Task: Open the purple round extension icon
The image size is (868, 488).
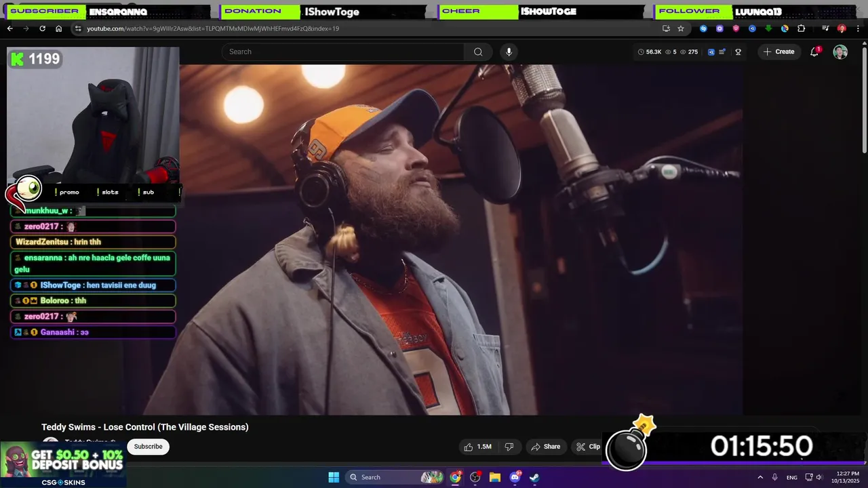Action: tap(719, 28)
